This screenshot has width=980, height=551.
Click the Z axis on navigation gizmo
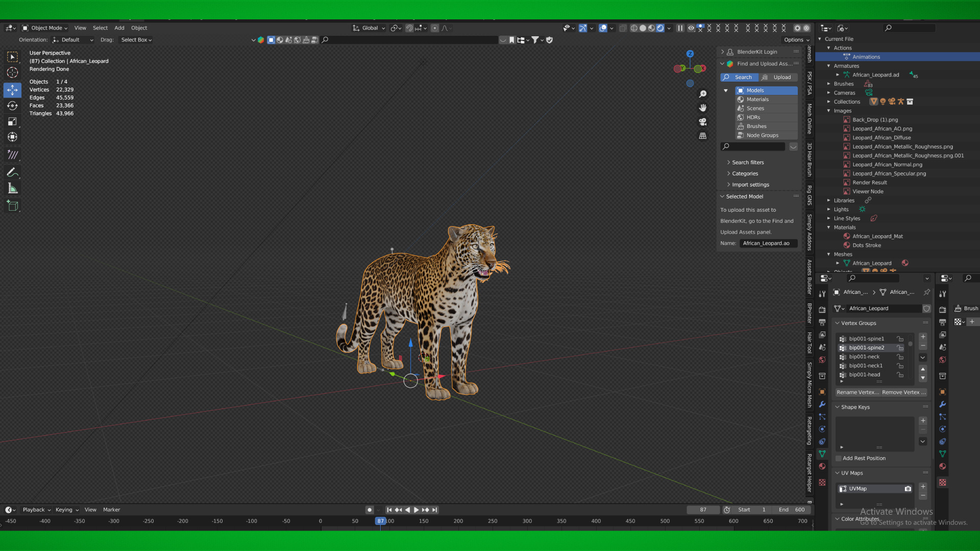pyautogui.click(x=690, y=54)
